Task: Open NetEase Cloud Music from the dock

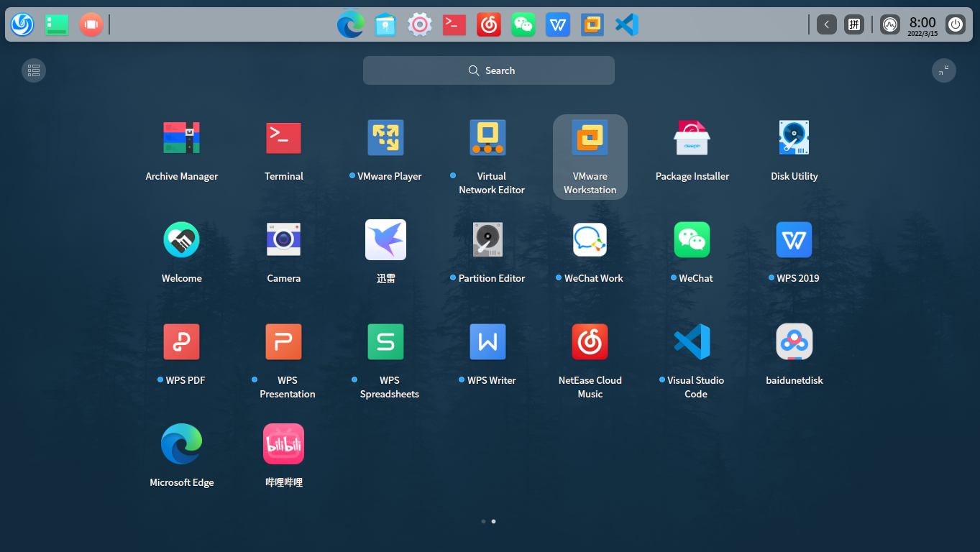Action: pos(489,25)
